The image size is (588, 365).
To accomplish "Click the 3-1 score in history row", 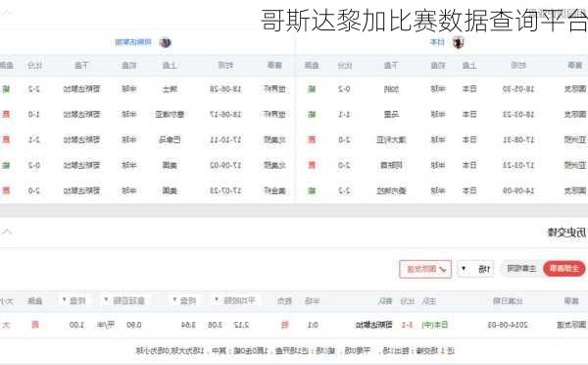I will 408,325.
